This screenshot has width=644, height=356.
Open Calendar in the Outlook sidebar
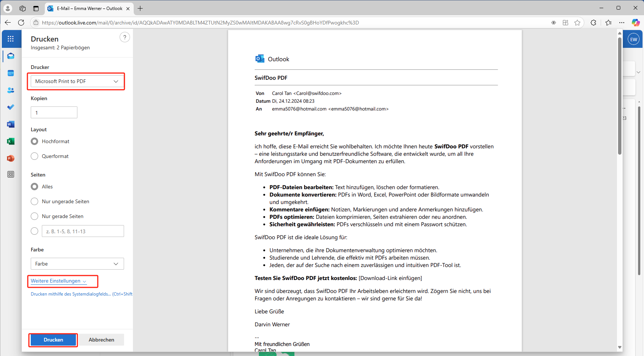click(x=11, y=73)
